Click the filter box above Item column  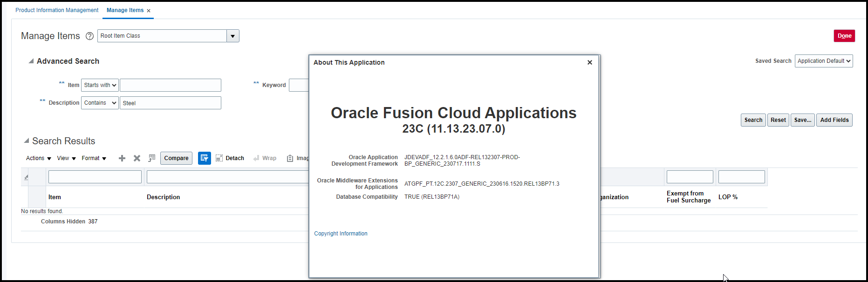click(x=95, y=177)
